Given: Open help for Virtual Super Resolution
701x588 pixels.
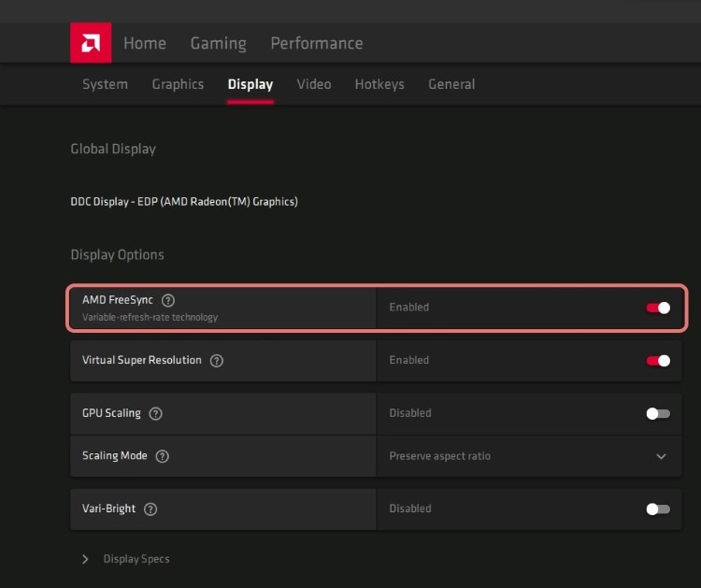Looking at the screenshot, I should pyautogui.click(x=217, y=361).
